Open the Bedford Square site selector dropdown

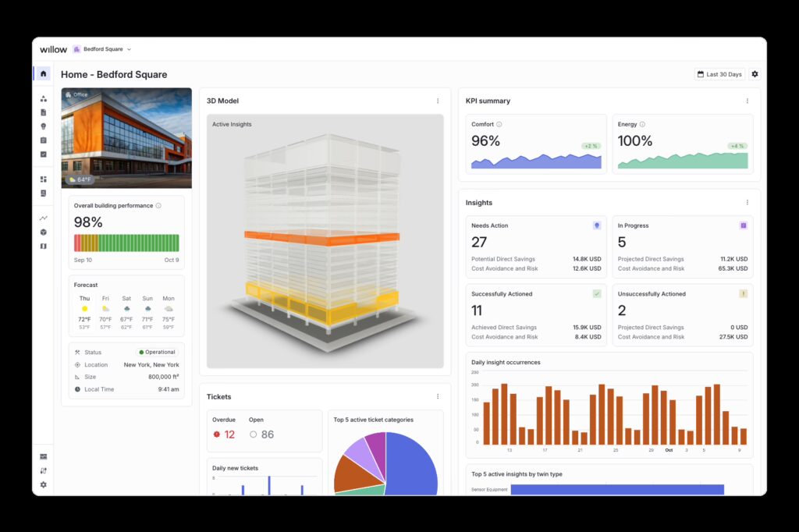pyautogui.click(x=102, y=49)
